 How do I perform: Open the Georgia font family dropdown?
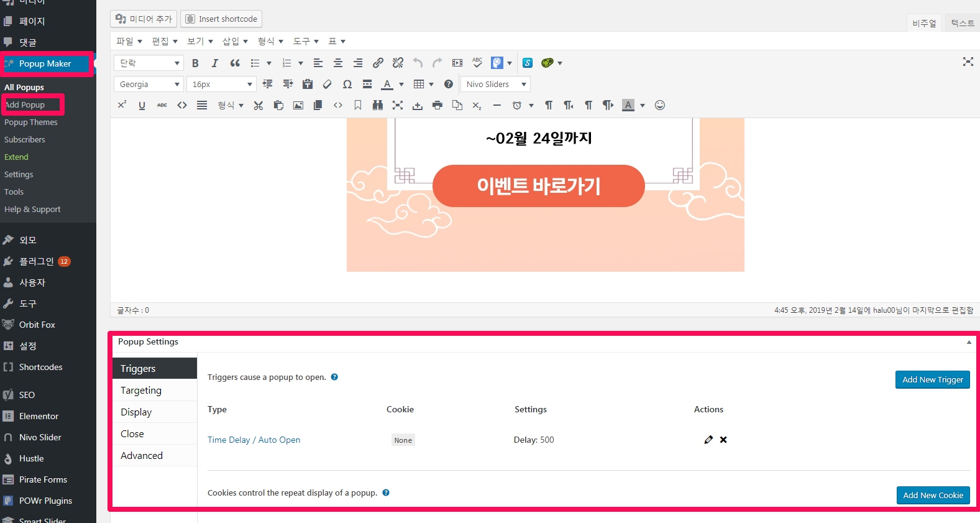(149, 84)
